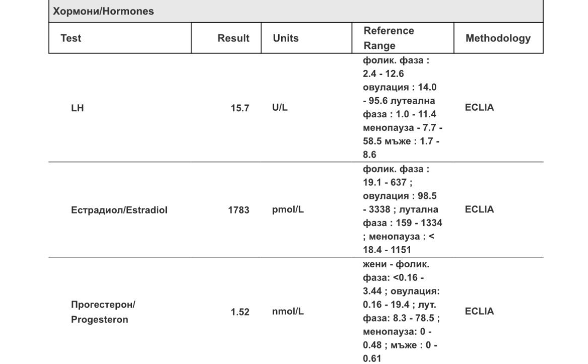Select ECLIA methodology in Progesteron row
This screenshot has width=588, height=364.
click(479, 311)
